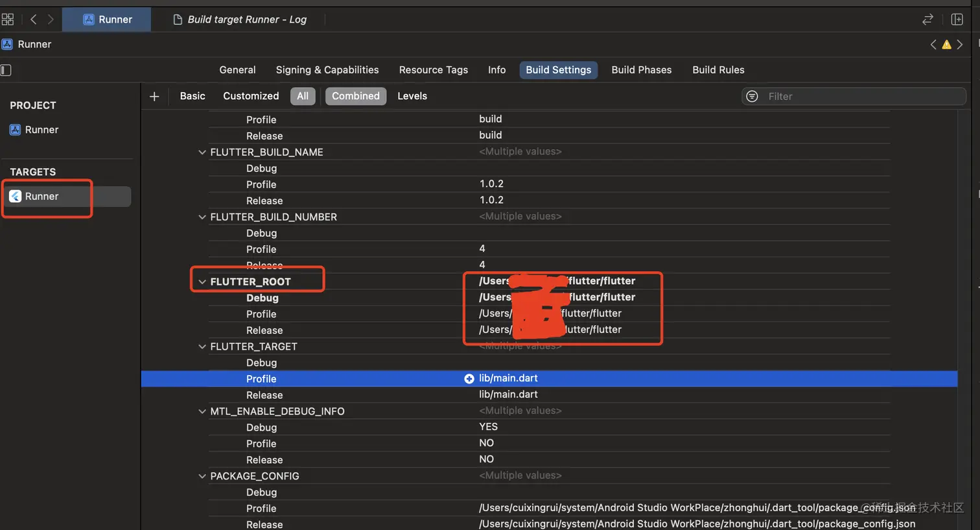The height and width of the screenshot is (530, 980).
Task: Select the FLUTTER_ROOT Debug row
Action: coord(549,298)
